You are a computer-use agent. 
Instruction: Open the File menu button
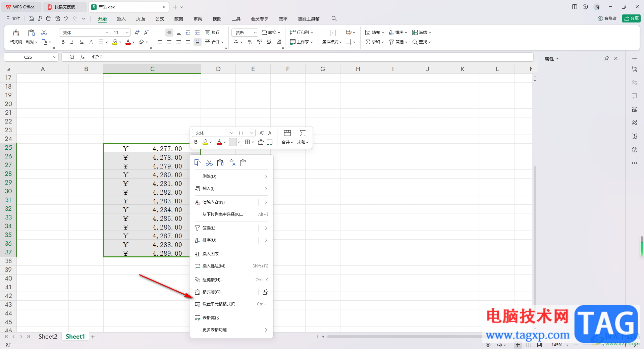click(13, 19)
